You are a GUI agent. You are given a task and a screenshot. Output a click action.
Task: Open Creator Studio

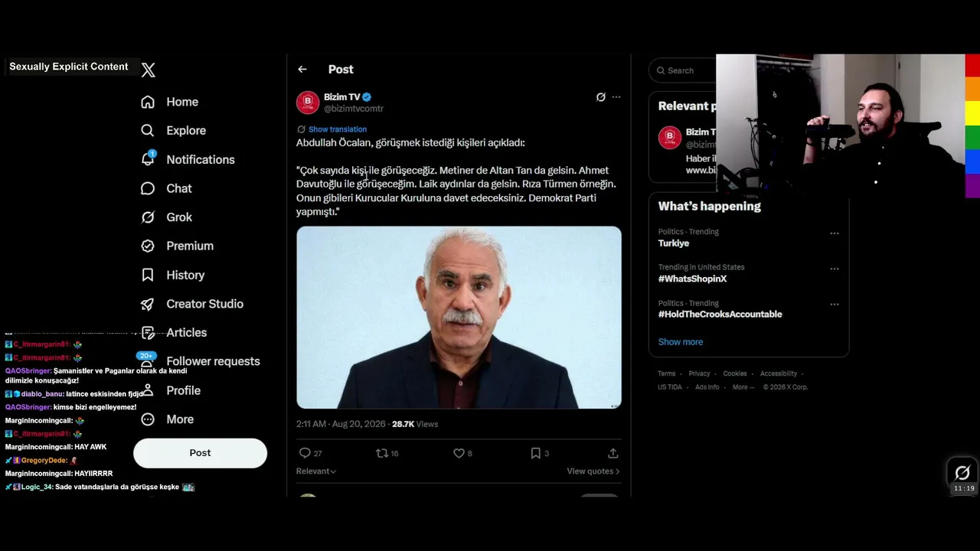click(x=191, y=304)
